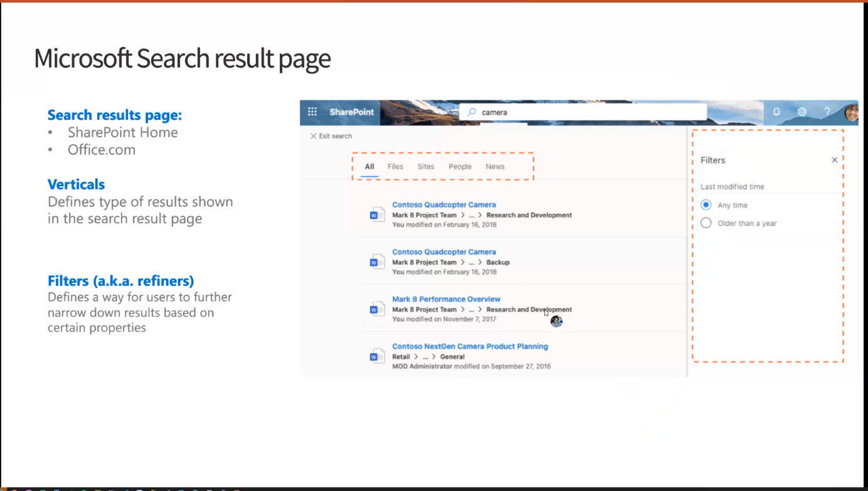The image size is (868, 491).
Task: Click the help question mark icon
Action: point(826,111)
